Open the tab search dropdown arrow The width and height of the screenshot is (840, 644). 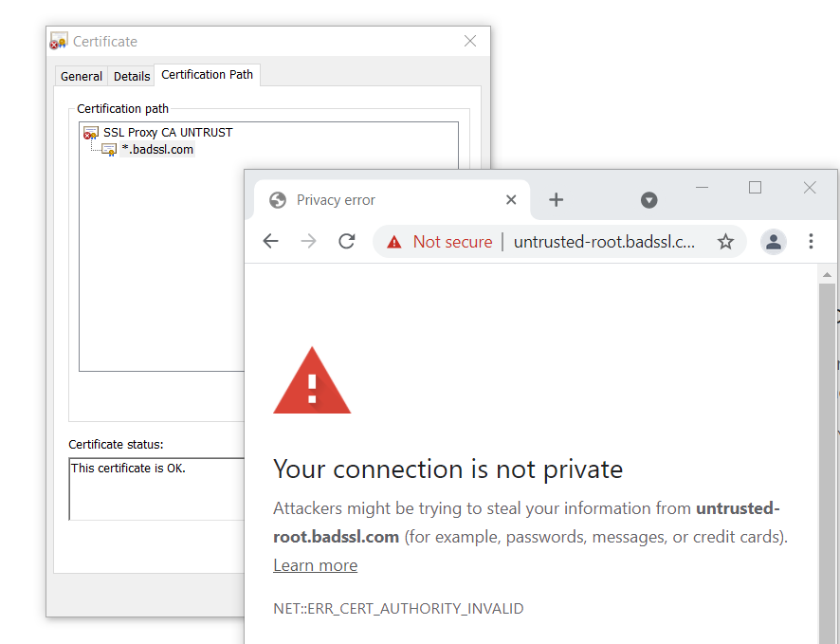pos(649,200)
